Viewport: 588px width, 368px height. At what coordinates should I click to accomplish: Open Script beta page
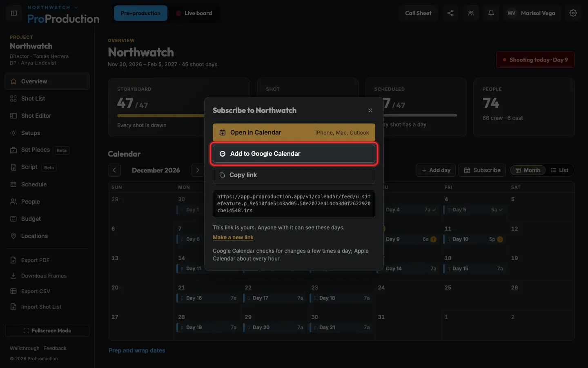47,167
